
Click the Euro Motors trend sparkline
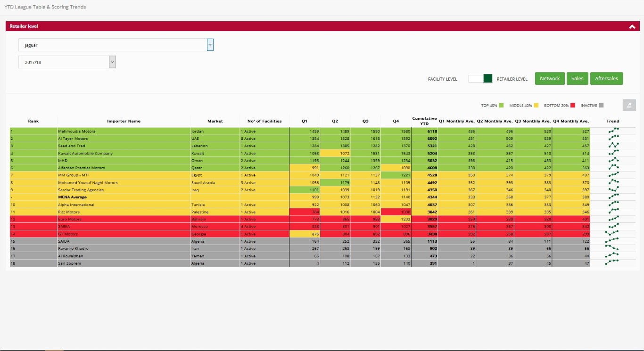(613, 220)
